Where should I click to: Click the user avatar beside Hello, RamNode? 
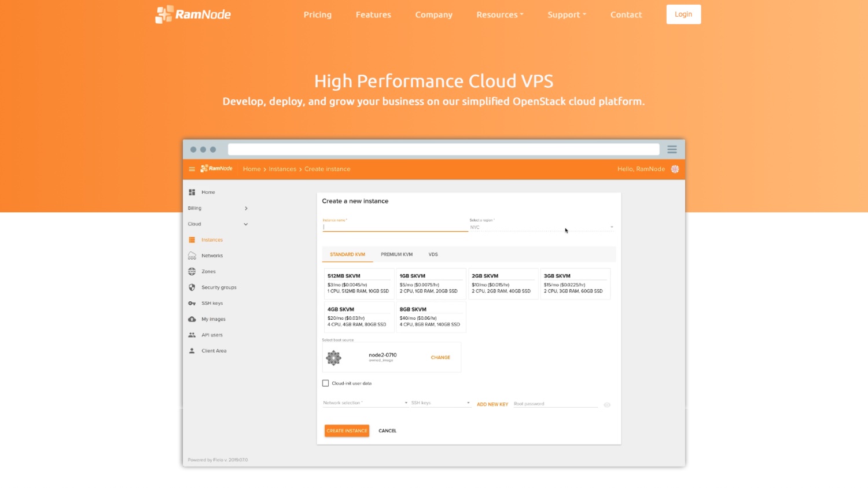675,169
